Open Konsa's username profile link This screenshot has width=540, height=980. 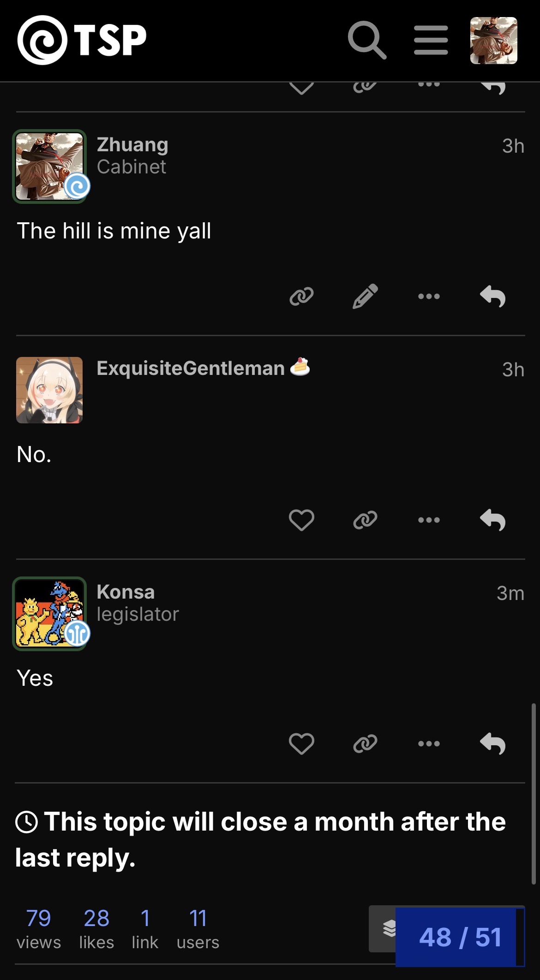(x=126, y=592)
